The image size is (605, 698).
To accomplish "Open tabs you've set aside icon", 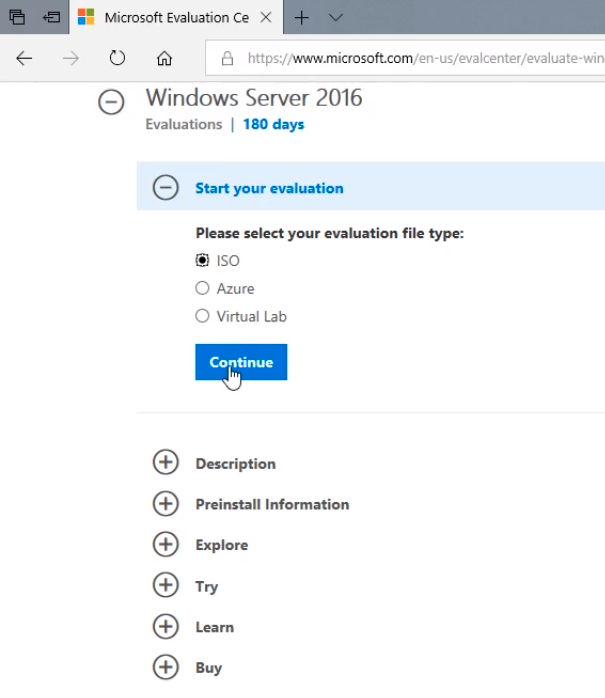I will [x=17, y=17].
